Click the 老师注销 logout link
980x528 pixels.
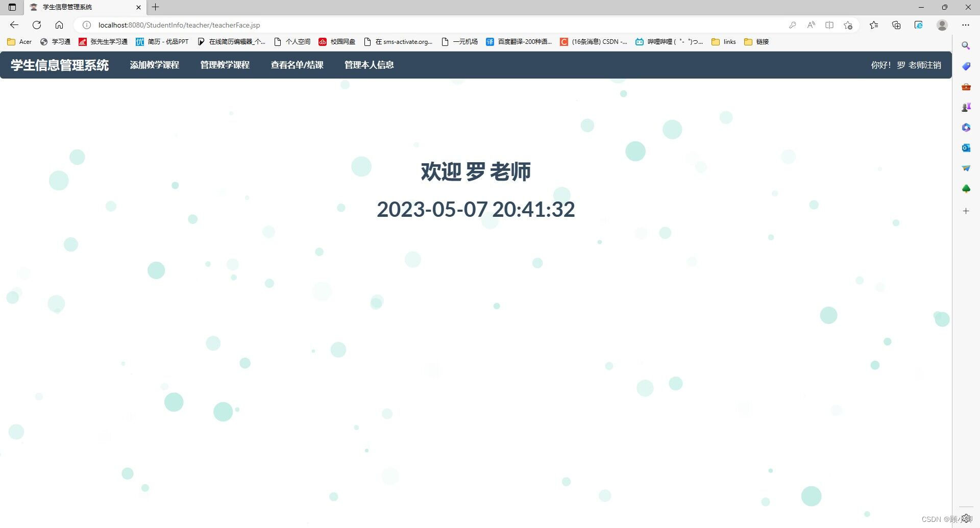(x=926, y=65)
